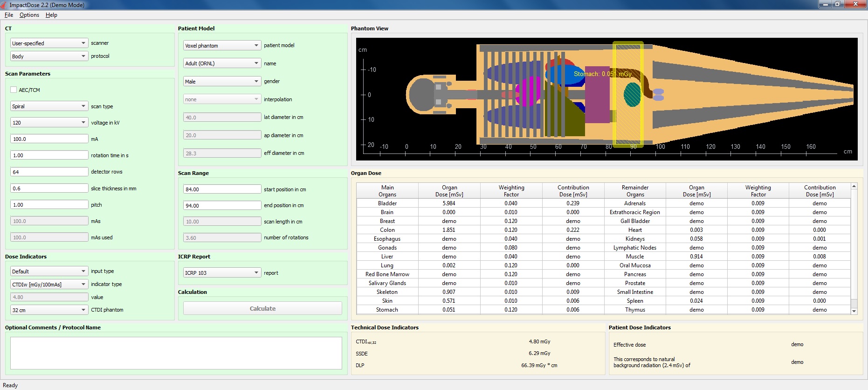Viewport: 868px width, 390px height.
Task: Expand the scan type dropdown showing Spiral
Action: click(x=49, y=106)
